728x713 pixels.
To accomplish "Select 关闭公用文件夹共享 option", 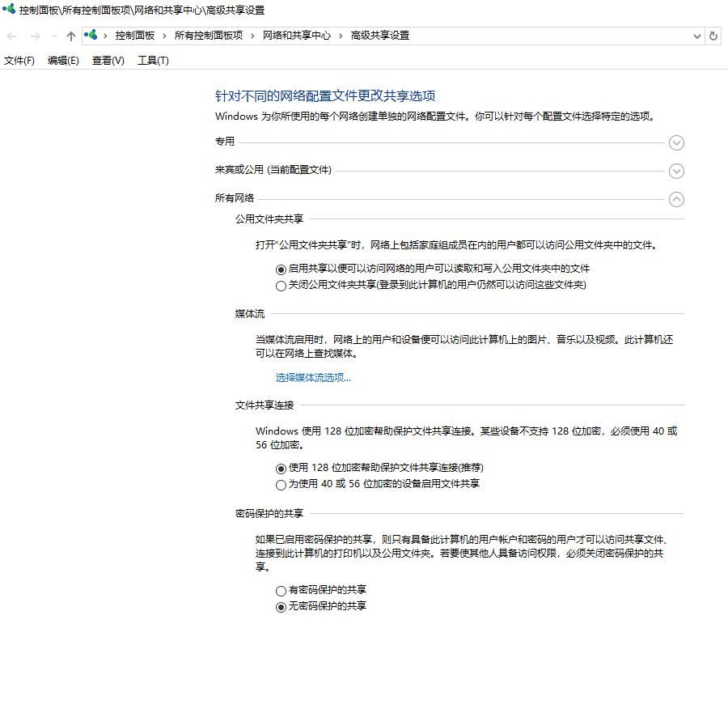I will click(281, 285).
